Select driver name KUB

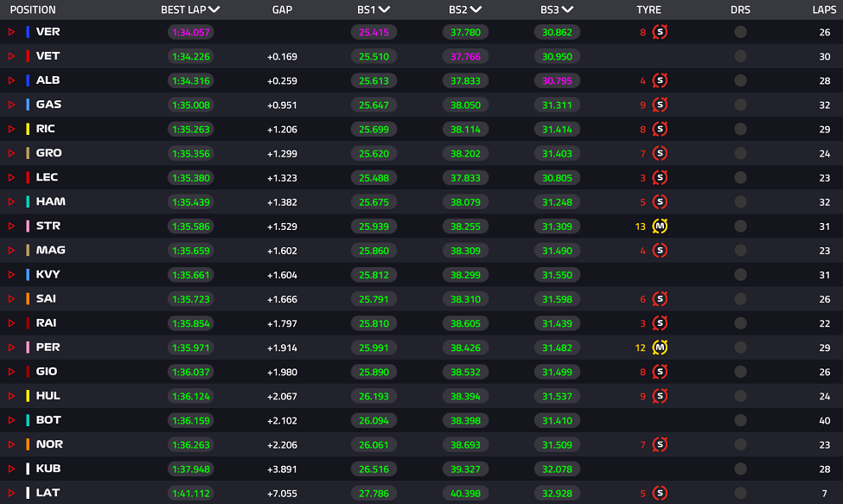(48, 469)
